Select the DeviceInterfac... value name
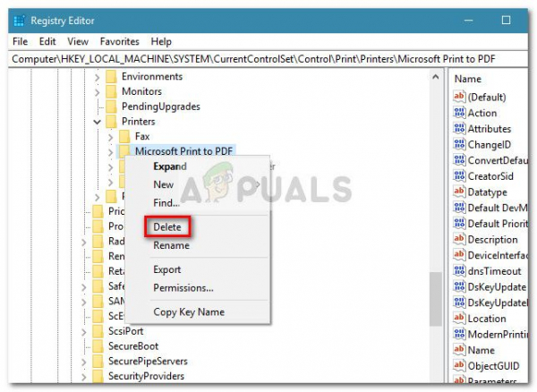The height and width of the screenshot is (392, 537). click(498, 255)
